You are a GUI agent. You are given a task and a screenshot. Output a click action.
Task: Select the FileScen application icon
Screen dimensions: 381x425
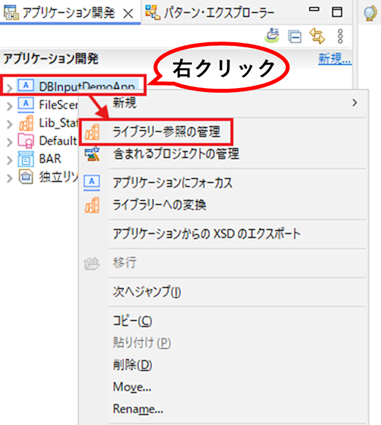point(26,104)
